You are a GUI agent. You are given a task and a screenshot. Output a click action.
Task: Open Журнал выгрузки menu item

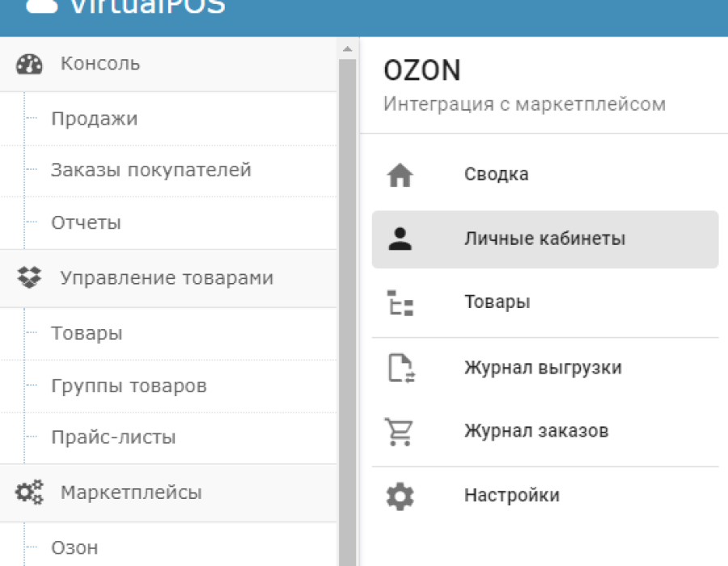545,368
